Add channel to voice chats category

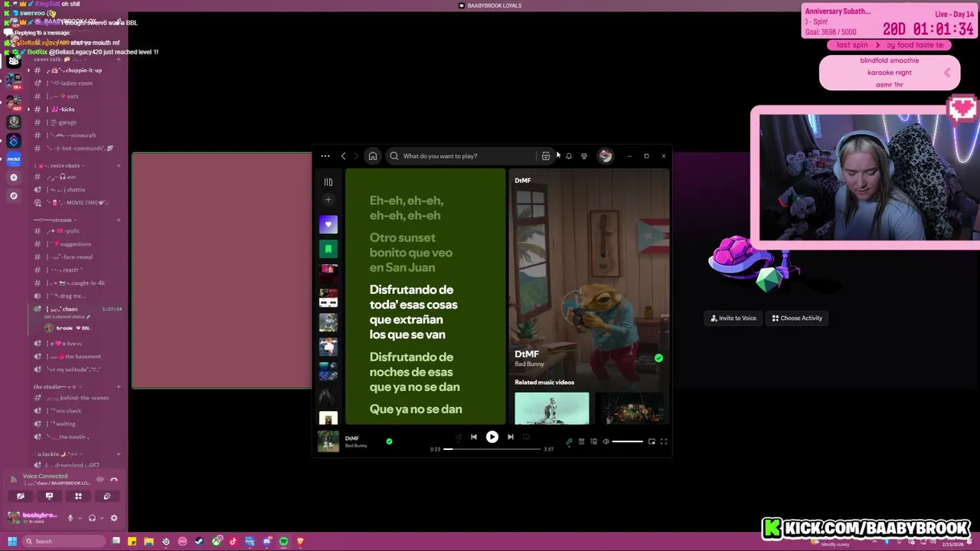click(118, 166)
